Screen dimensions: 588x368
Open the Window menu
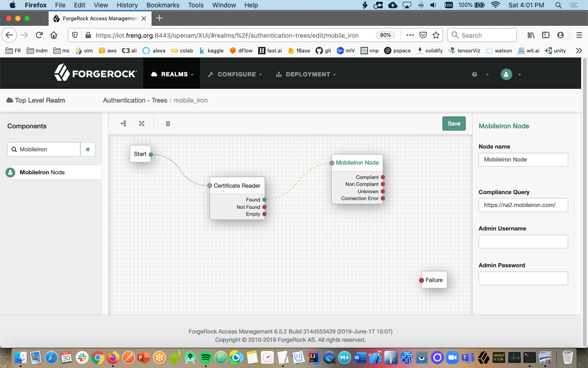click(224, 5)
